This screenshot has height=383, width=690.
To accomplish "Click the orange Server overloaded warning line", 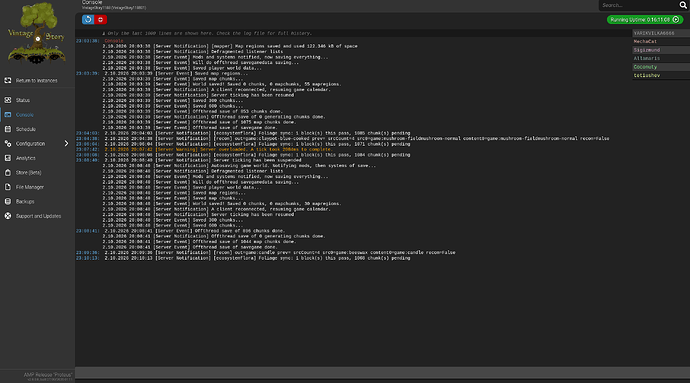I will point(218,150).
